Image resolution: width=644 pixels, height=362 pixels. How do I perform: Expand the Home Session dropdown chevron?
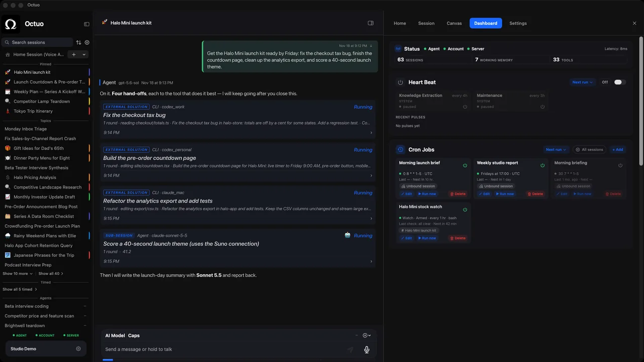coord(84,54)
